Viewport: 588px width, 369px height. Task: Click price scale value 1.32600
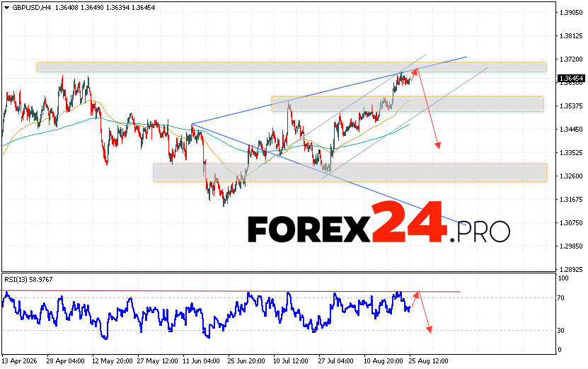(x=571, y=176)
